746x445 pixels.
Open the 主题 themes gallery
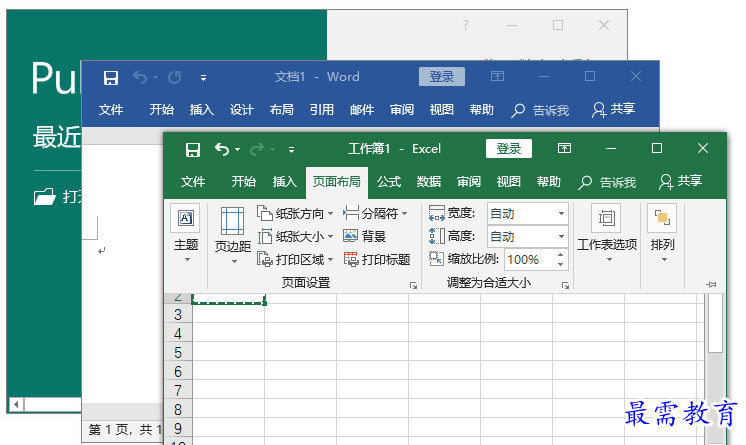tap(186, 233)
